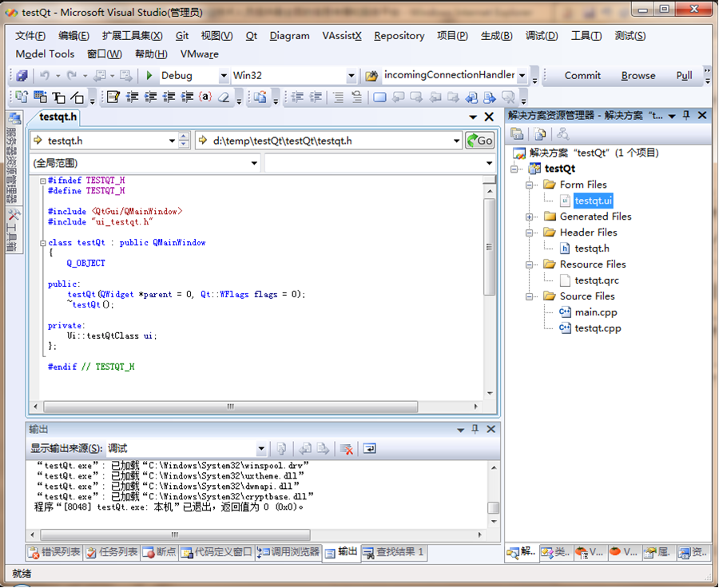Click the Save All toolbar icon
The width and height of the screenshot is (719, 588).
[22, 76]
